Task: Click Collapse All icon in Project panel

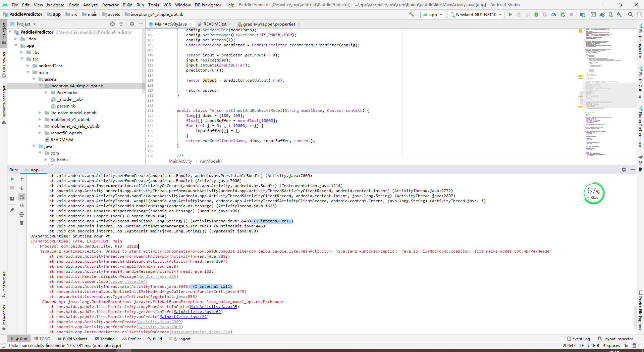Action: 121,24
